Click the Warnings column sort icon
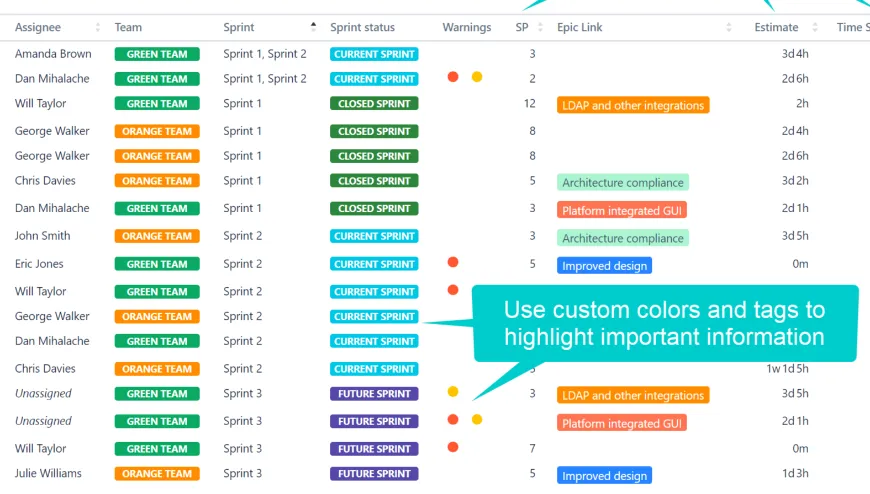The height and width of the screenshot is (494, 870). pos(500,28)
